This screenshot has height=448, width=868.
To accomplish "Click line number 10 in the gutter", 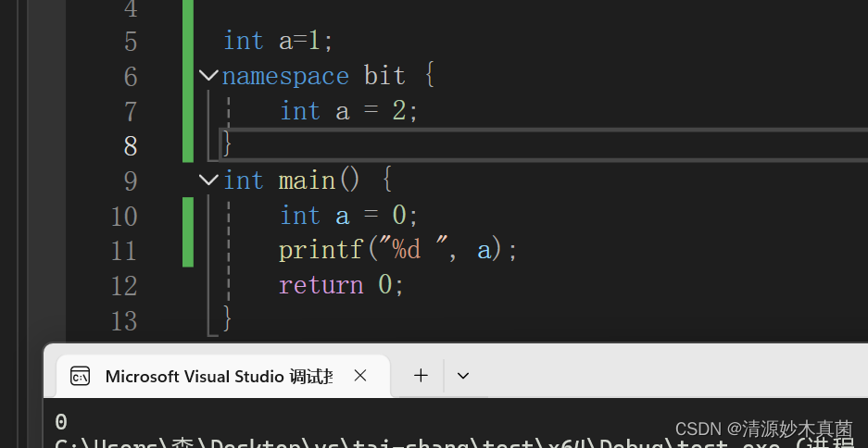I will (x=124, y=217).
